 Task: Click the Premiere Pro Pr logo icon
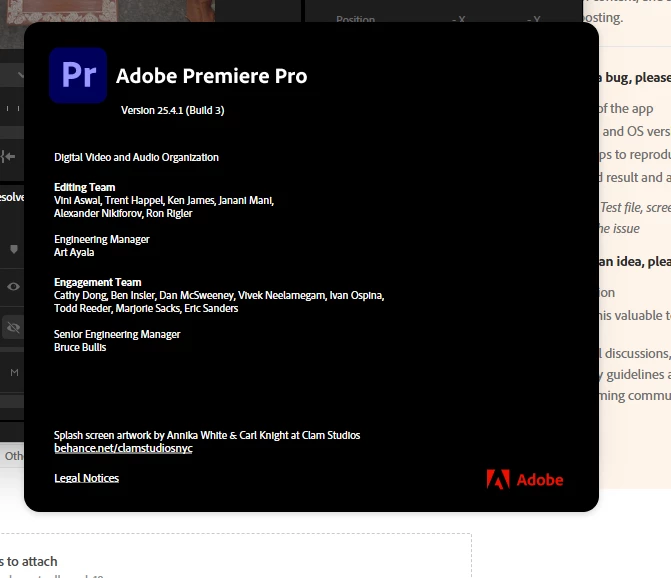(x=78, y=75)
